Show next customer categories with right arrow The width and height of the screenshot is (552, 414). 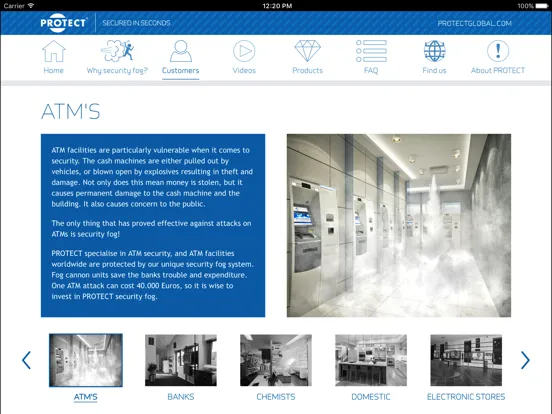(525, 360)
